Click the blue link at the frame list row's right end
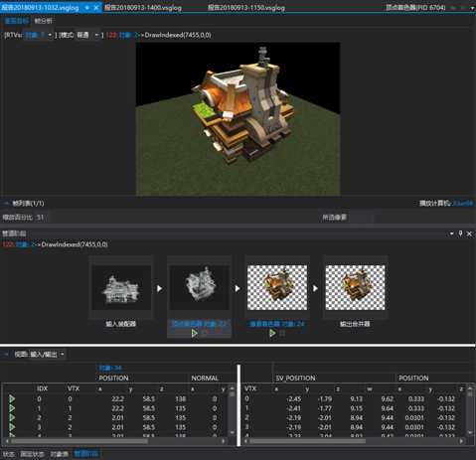The height and width of the screenshot is (460, 476). point(463,203)
